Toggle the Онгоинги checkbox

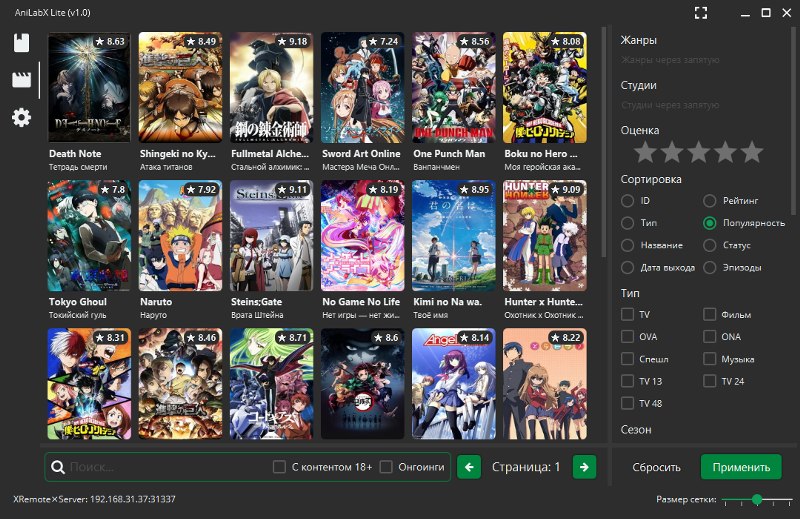(x=386, y=467)
